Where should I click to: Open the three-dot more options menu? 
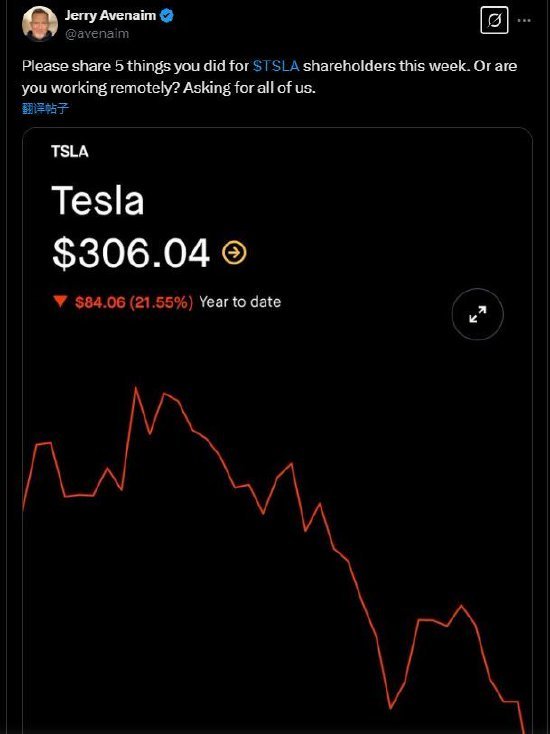pyautogui.click(x=524, y=21)
